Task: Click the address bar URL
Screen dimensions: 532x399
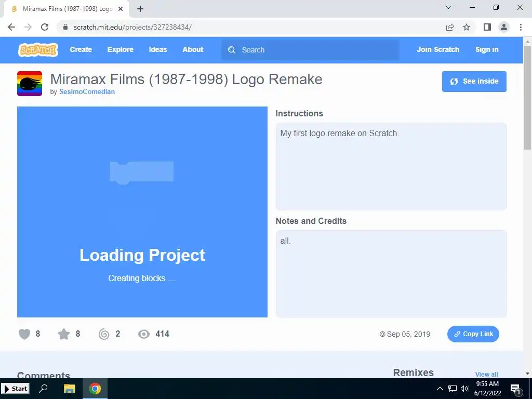Action: click(132, 27)
